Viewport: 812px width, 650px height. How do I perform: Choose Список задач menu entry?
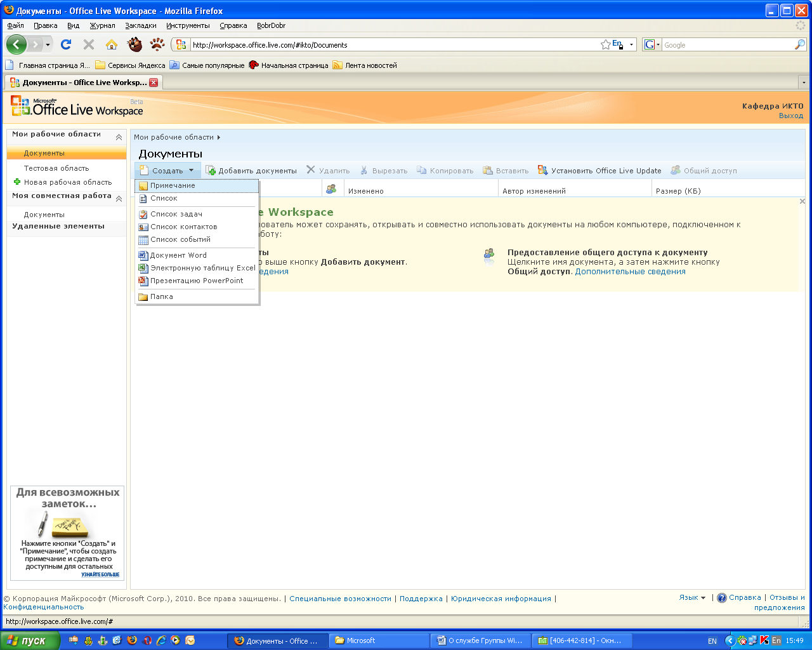[x=197, y=214]
